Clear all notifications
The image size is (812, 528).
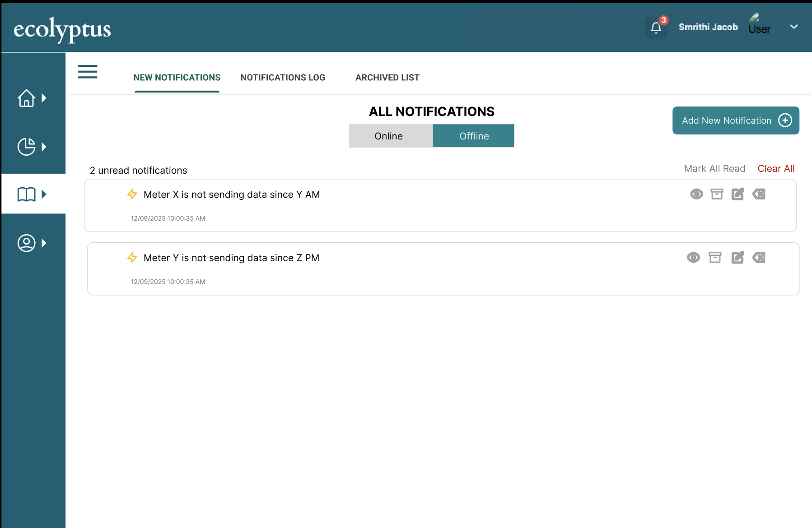776,168
